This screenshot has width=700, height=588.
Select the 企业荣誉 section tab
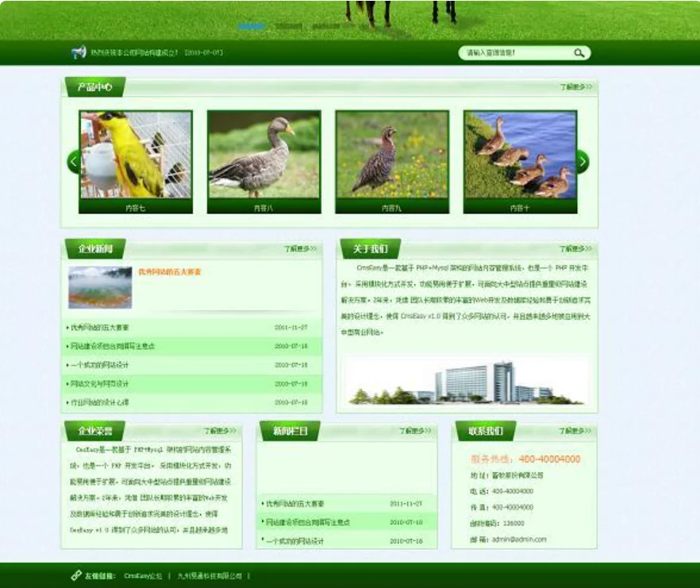(94, 432)
